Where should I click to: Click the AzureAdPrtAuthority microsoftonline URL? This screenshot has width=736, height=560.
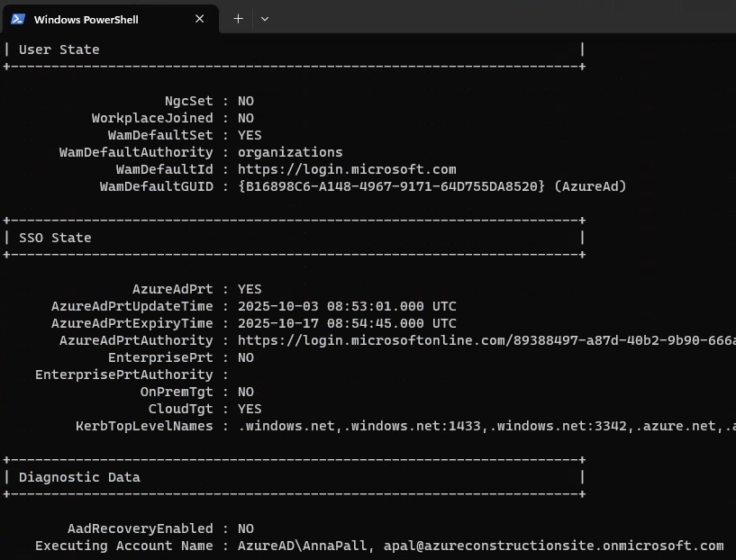[486, 340]
